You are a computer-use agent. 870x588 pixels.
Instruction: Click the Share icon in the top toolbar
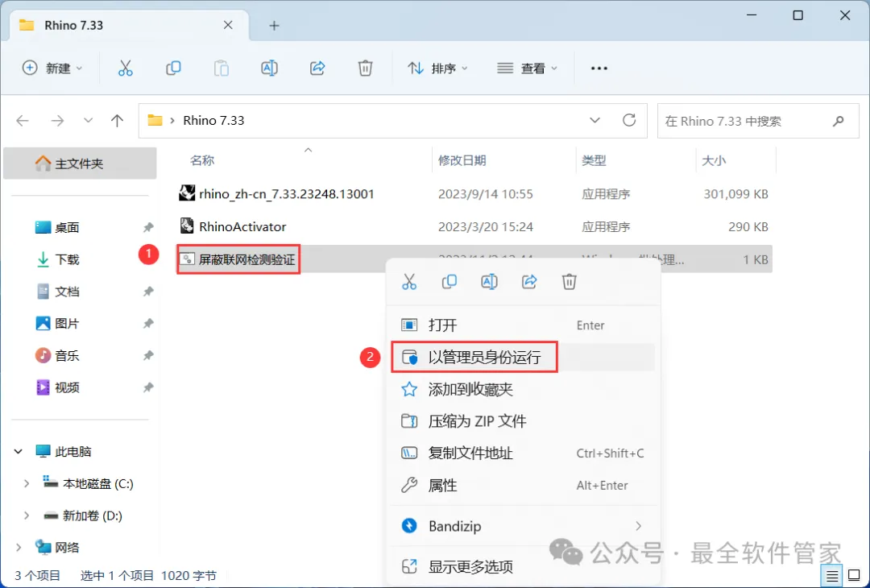317,68
